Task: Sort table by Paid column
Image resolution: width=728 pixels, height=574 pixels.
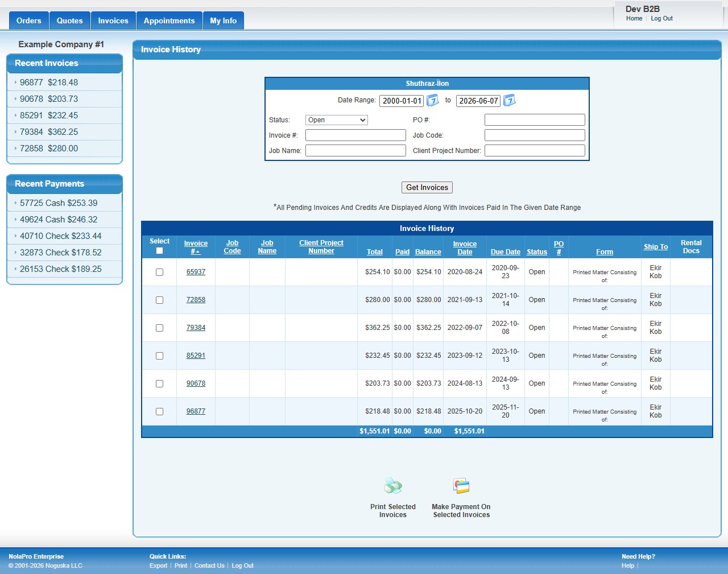Action: click(x=402, y=252)
